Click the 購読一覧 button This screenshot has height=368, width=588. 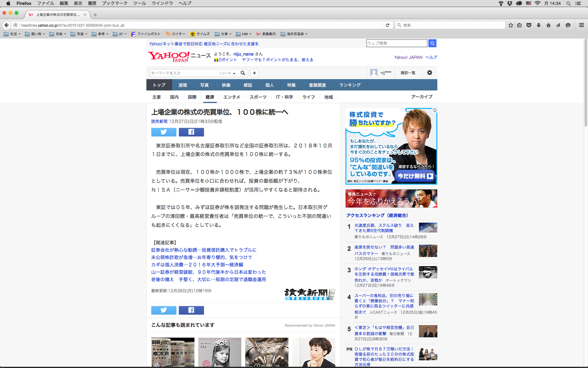(x=408, y=73)
